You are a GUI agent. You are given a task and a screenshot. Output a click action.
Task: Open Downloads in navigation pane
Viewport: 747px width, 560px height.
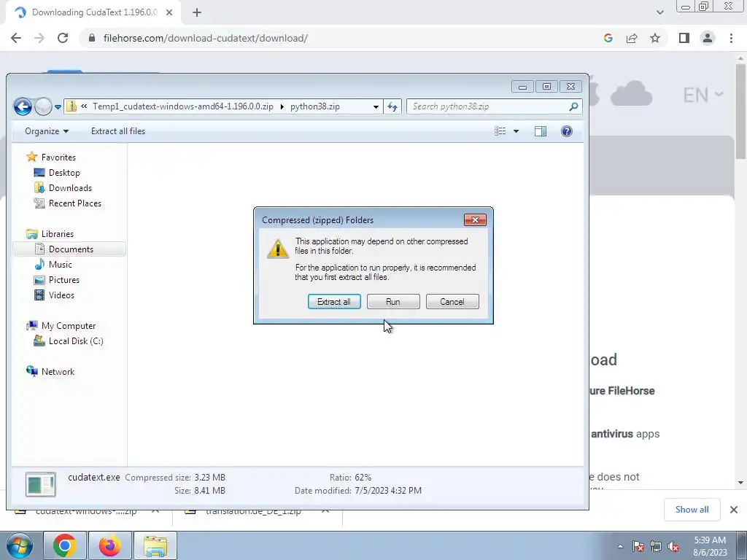click(x=70, y=187)
